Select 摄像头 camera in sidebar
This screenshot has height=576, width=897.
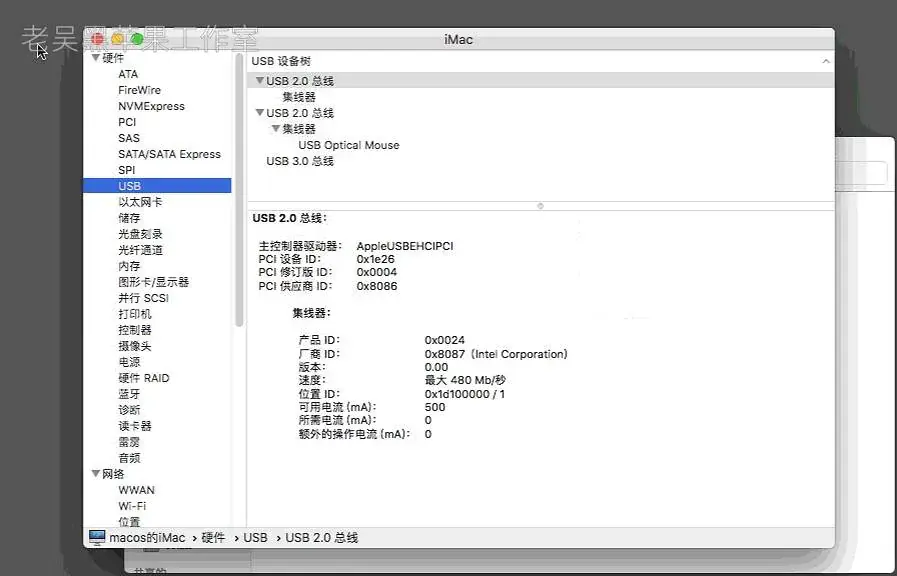tap(135, 346)
